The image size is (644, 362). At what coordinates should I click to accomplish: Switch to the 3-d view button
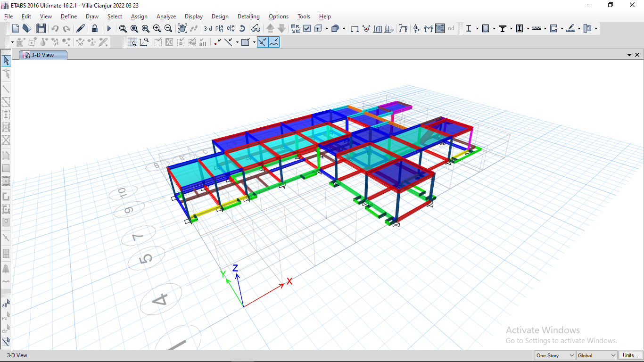point(207,28)
